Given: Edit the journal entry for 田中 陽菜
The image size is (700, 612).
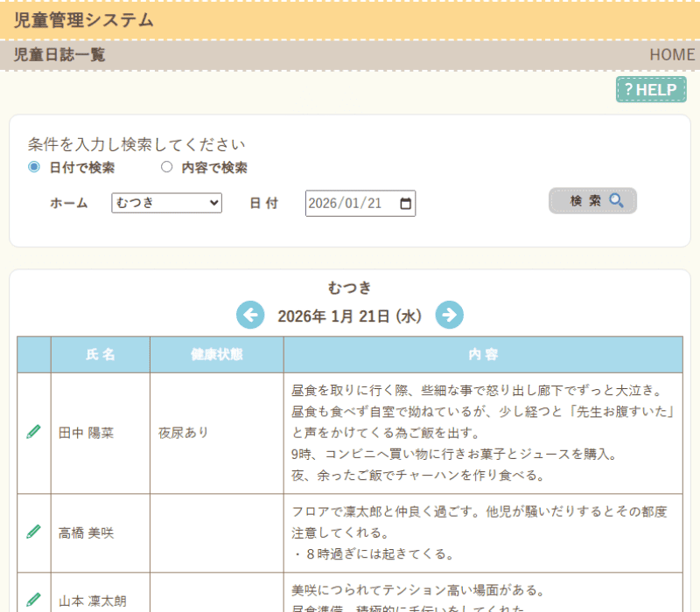Looking at the screenshot, I should coord(33,432).
